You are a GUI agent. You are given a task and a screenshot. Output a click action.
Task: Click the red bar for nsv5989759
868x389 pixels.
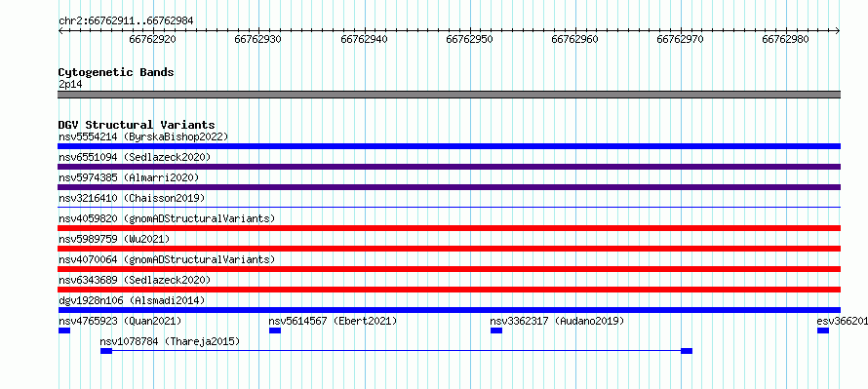(x=449, y=249)
